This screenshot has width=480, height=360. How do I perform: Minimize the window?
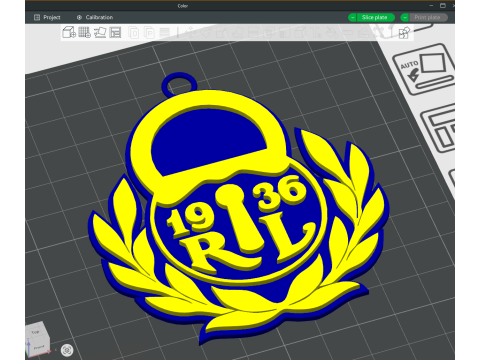(x=431, y=6)
